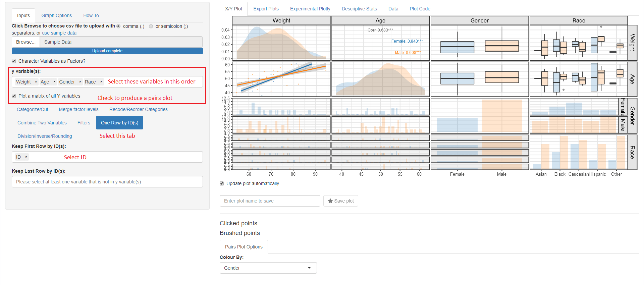Switch to the Graph Options tab

coord(56,15)
